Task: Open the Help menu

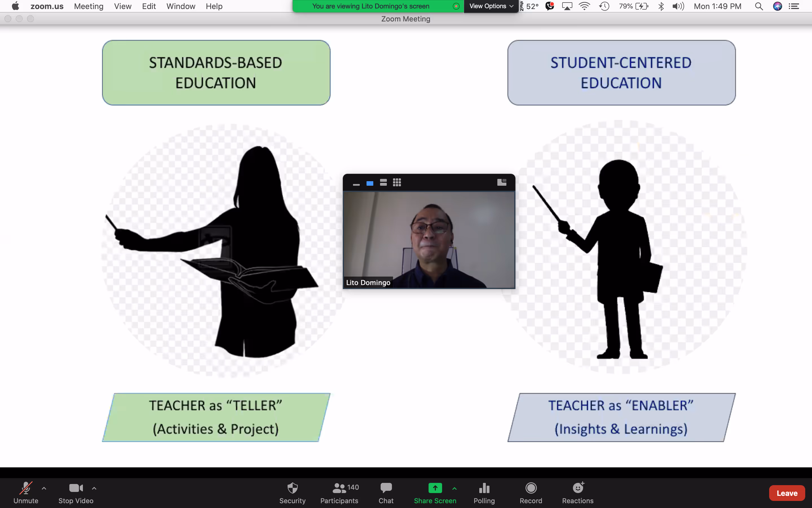Action: pyautogui.click(x=214, y=6)
